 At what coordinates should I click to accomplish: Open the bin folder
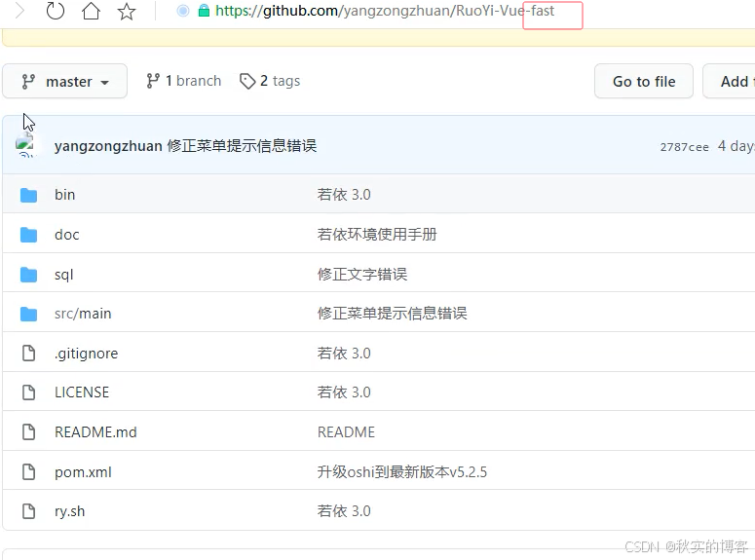(x=65, y=195)
